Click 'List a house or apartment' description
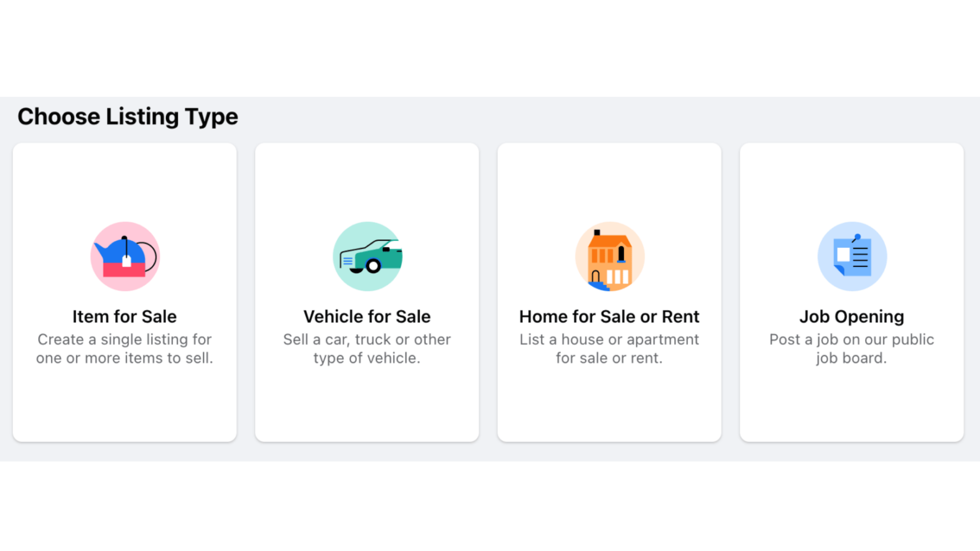980x551 pixels. pyautogui.click(x=609, y=348)
